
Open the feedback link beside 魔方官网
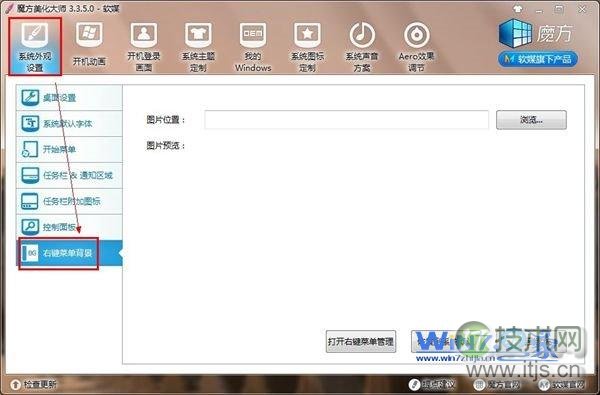[432, 384]
